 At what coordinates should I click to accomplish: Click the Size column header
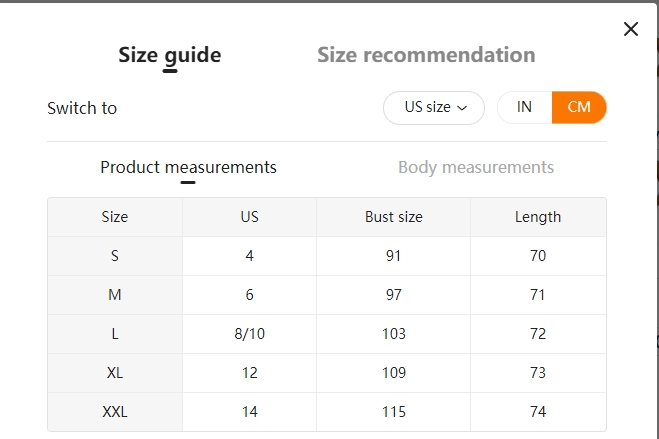pos(115,217)
